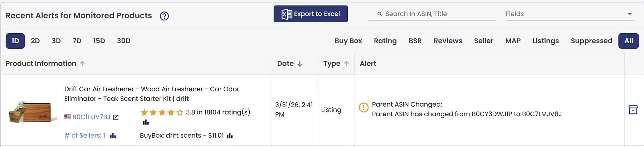Viewport: 644px width, 147px height.
Task: Click the # of Sellers link
Action: click(x=85, y=136)
